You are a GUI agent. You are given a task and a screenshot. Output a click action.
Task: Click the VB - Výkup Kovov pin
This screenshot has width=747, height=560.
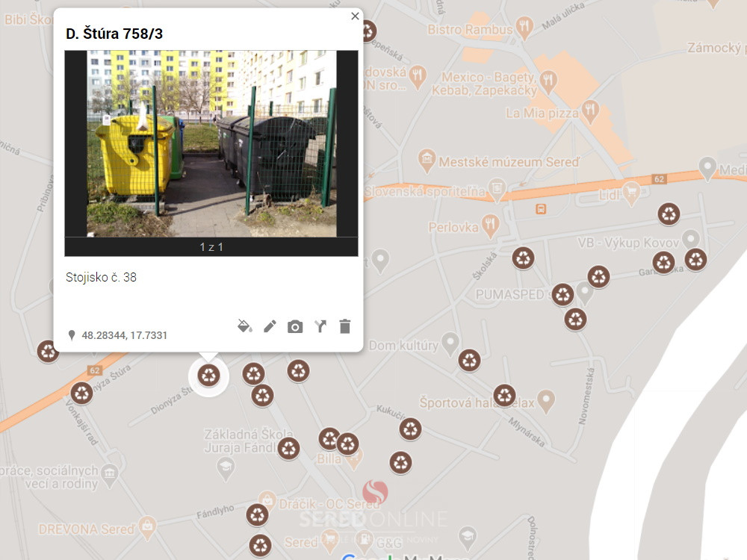pyautogui.click(x=690, y=239)
